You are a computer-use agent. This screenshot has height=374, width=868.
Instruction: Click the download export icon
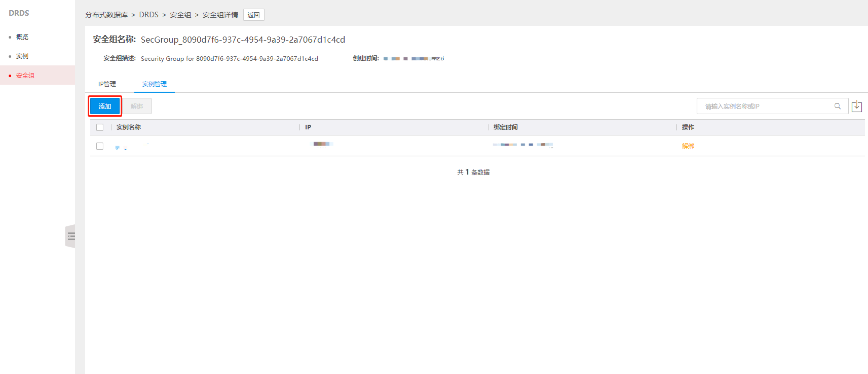pos(857,106)
